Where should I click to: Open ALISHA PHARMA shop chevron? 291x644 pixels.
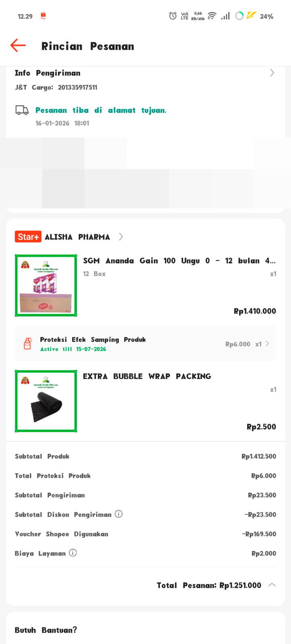(121, 237)
